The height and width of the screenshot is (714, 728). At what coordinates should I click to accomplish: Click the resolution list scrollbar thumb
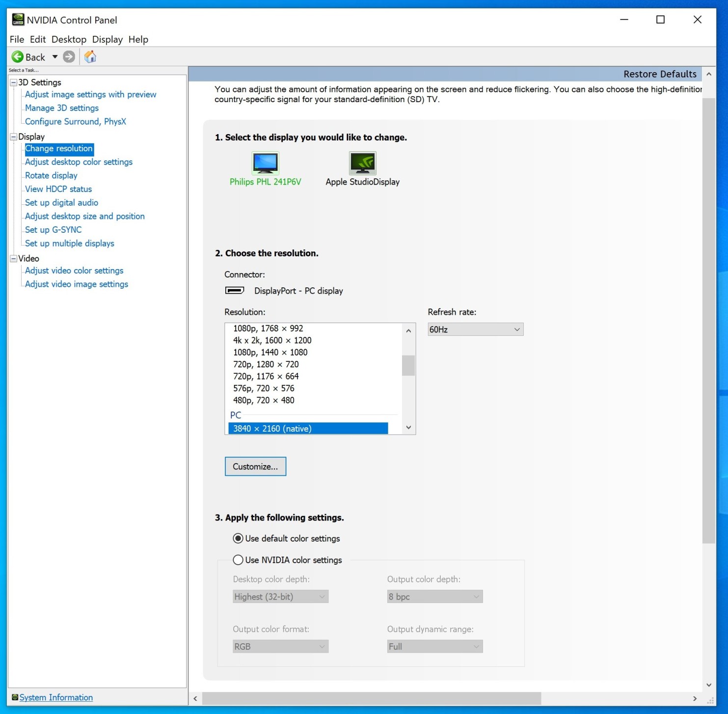point(408,365)
